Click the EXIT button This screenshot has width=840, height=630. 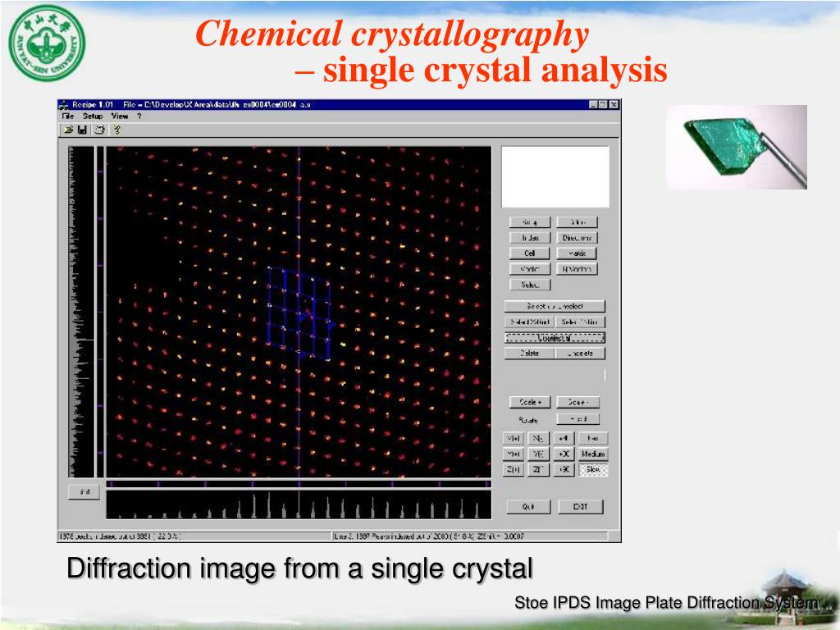(x=581, y=506)
